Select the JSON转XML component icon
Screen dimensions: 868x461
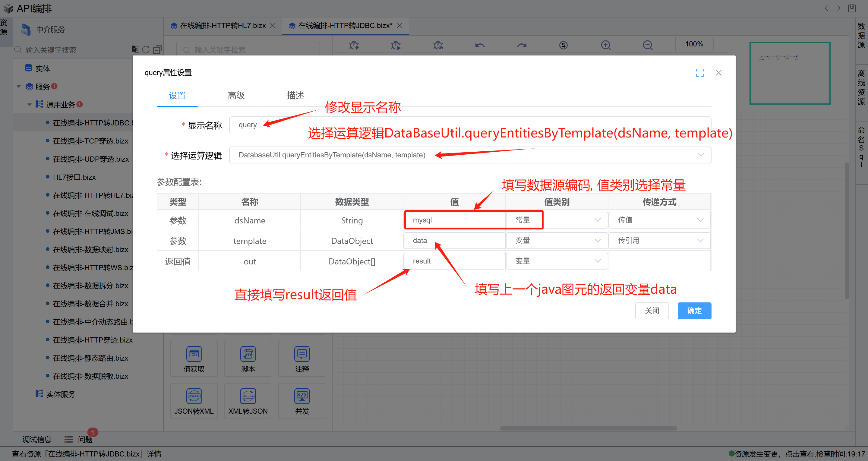coord(194,396)
